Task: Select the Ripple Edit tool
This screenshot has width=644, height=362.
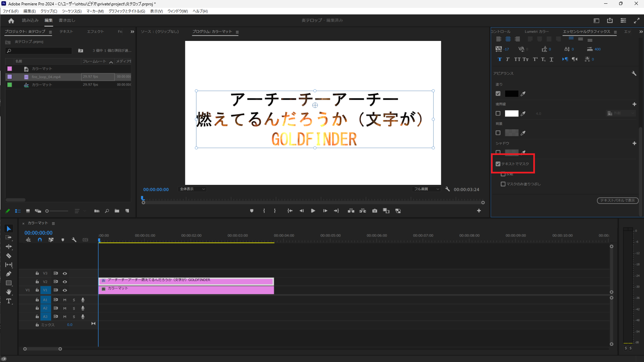Action: pos(9,247)
